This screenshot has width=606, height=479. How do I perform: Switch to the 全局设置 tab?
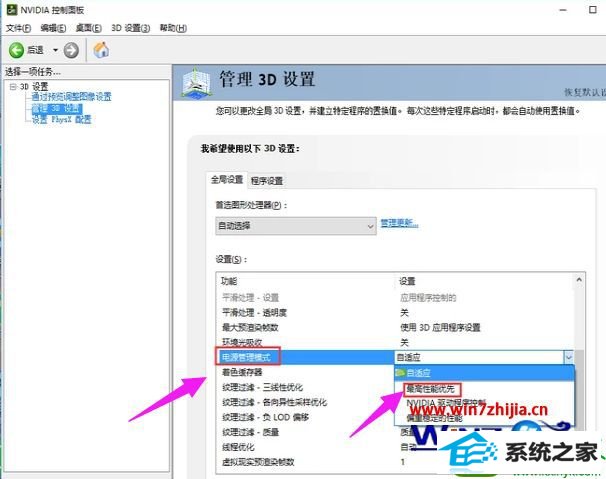(x=227, y=179)
